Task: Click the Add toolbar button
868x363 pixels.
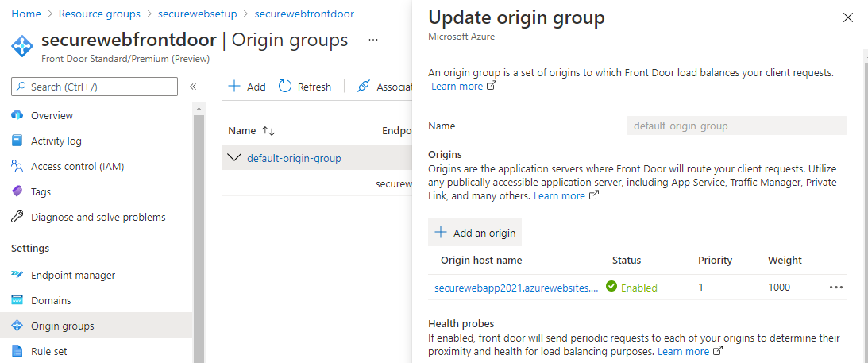Action: pos(247,87)
